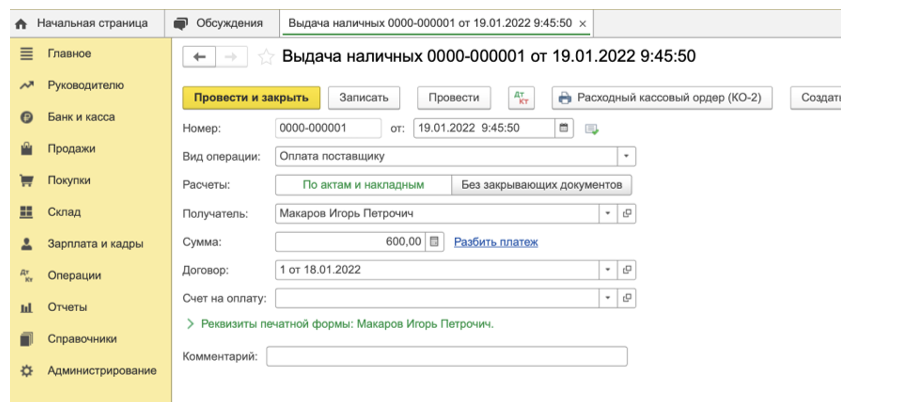Viewport: 909px width, 409px height.
Task: Switch to Без закрывающих документов mode
Action: 542,185
